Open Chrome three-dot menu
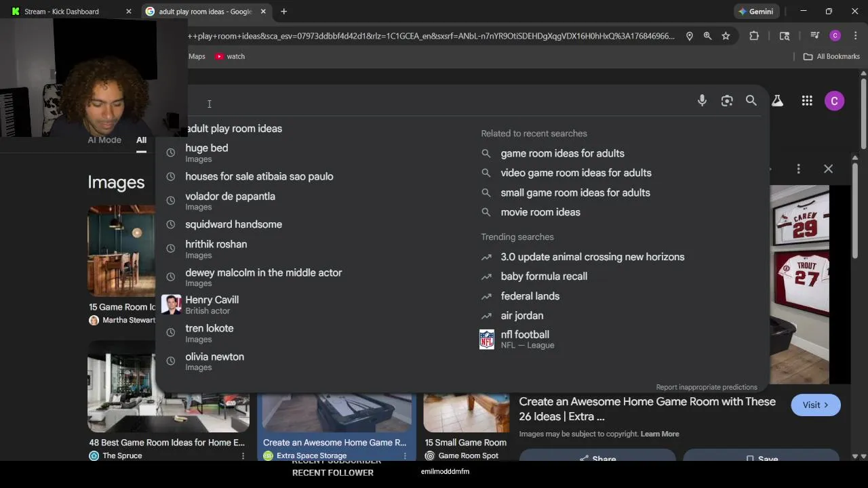 855,36
